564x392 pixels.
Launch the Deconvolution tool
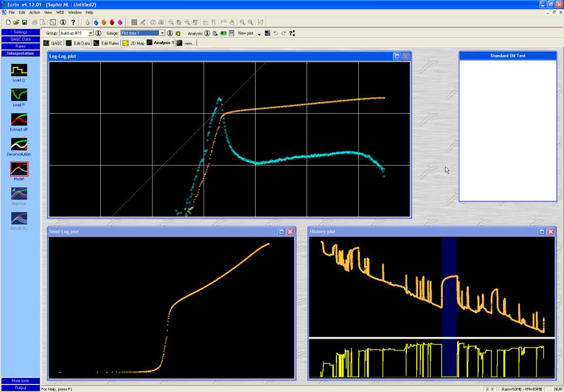pyautogui.click(x=19, y=144)
